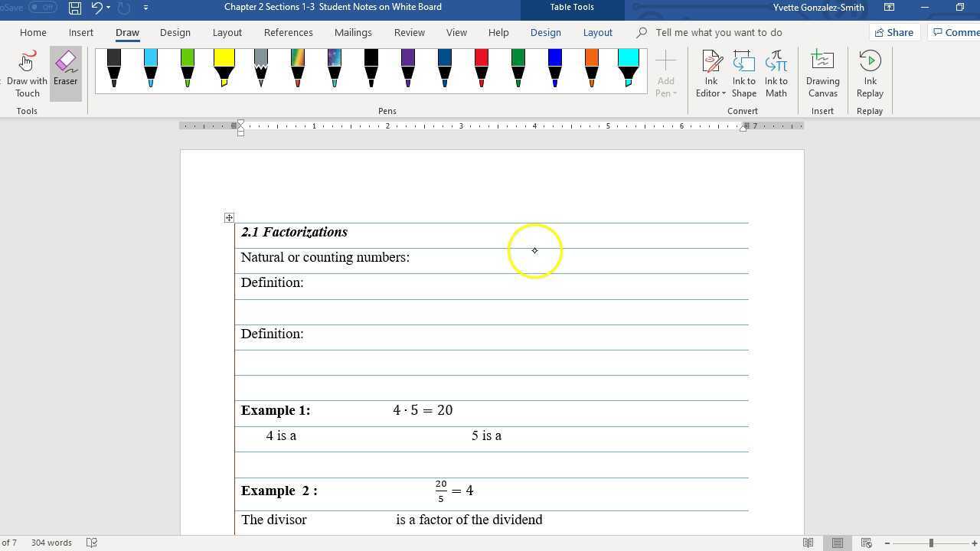Switch to Web Layout view
The image size is (980, 551).
coord(866,542)
